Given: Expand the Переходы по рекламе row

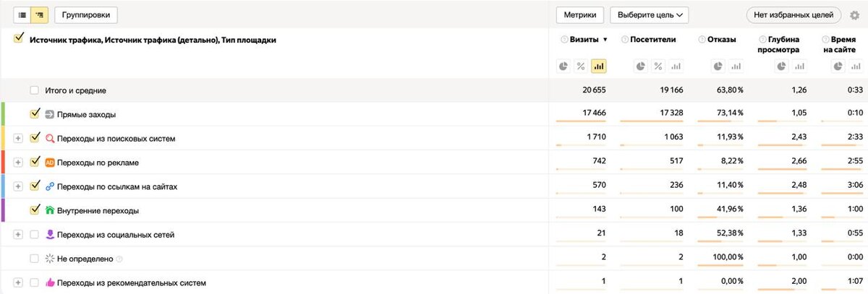Looking at the screenshot, I should 18,163.
